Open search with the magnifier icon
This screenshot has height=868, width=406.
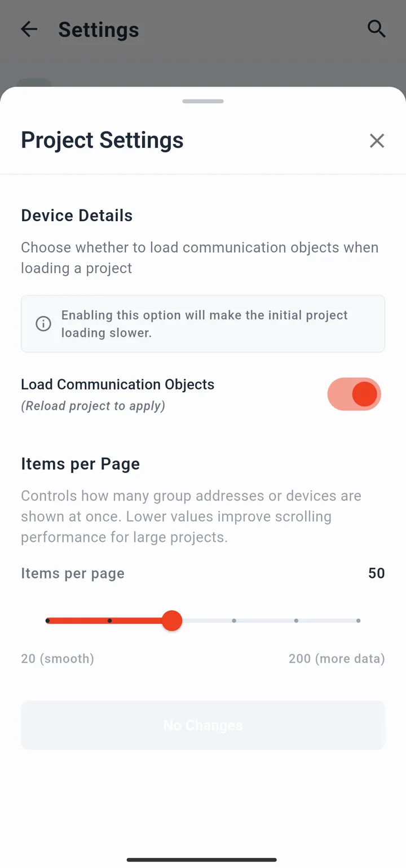tap(377, 29)
